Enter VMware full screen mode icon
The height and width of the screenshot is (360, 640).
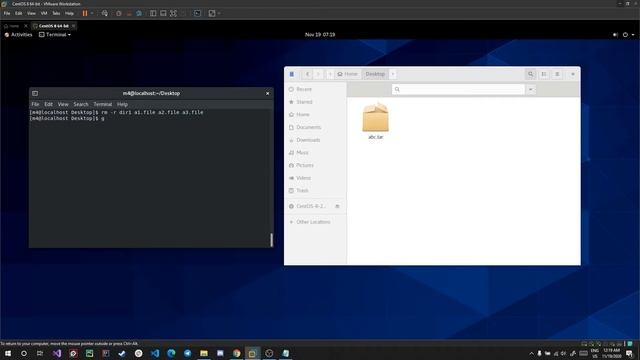click(x=173, y=13)
